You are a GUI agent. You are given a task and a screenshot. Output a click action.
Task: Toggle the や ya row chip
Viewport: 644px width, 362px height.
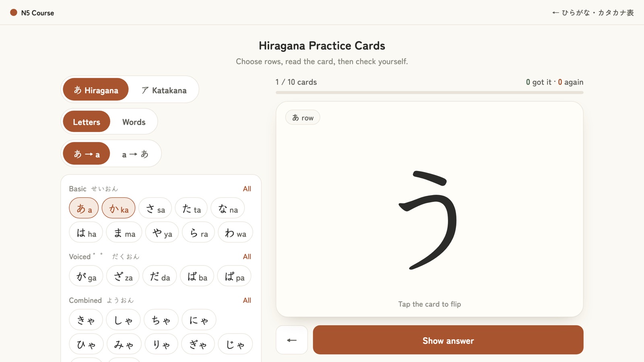[x=162, y=232]
